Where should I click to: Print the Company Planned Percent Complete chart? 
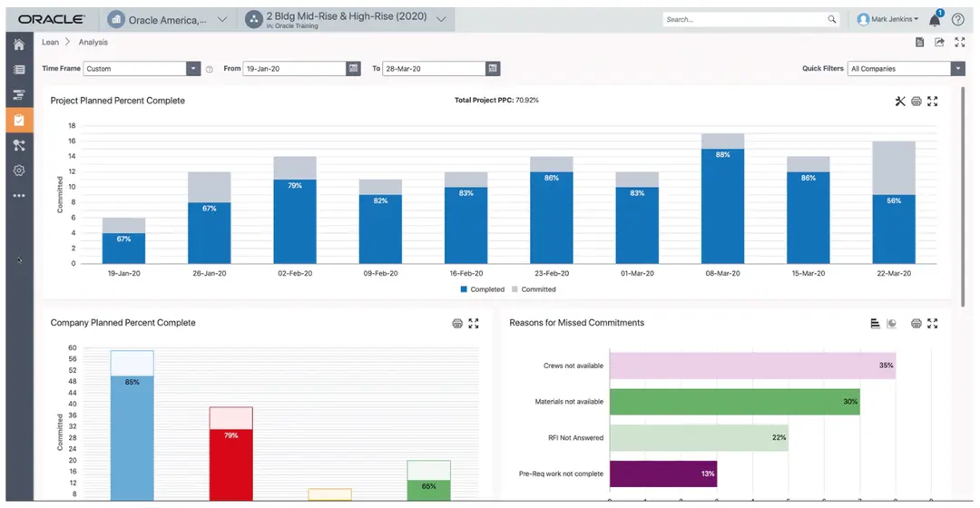(x=457, y=323)
